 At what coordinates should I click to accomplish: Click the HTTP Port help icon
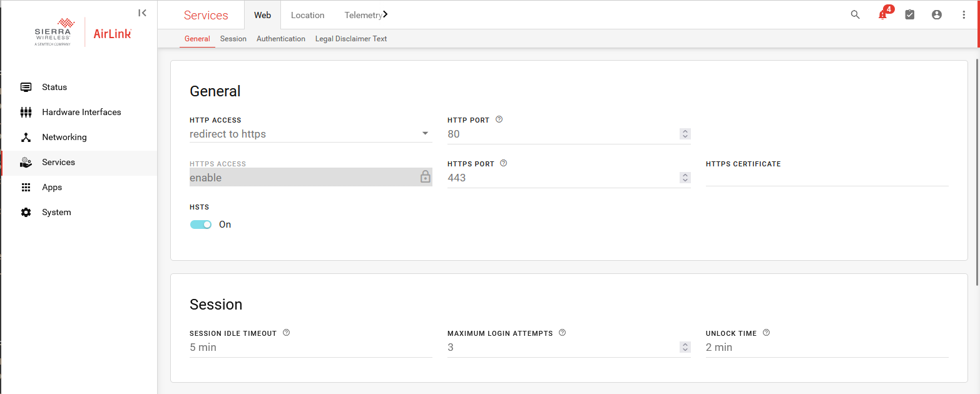click(499, 119)
